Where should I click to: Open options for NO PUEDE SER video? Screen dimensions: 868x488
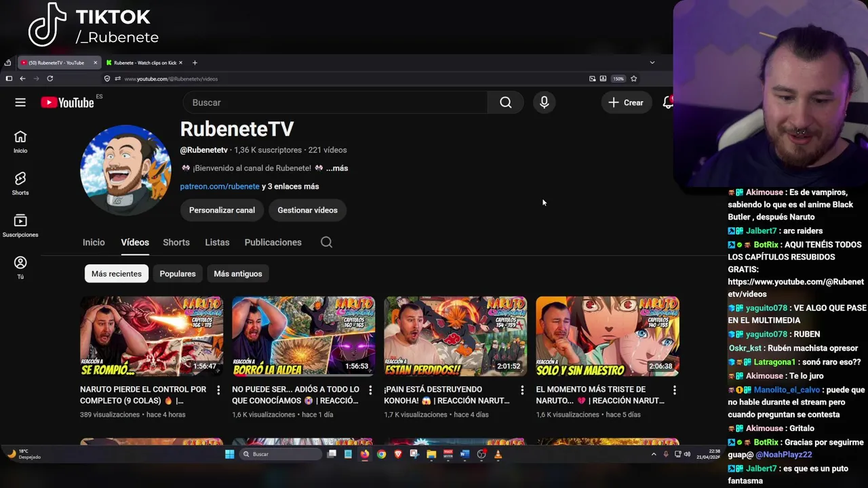[370, 390]
